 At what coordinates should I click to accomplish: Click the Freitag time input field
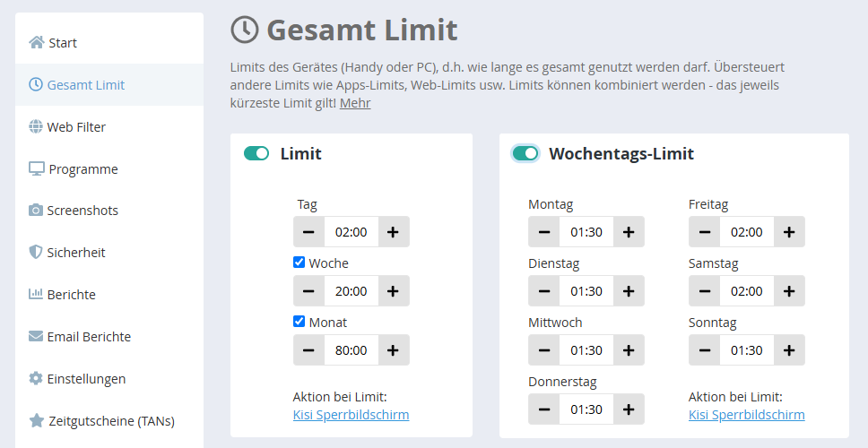746,232
